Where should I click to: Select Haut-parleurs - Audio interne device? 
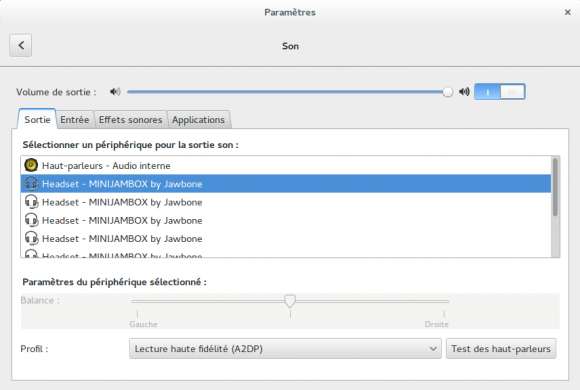[x=286, y=165]
